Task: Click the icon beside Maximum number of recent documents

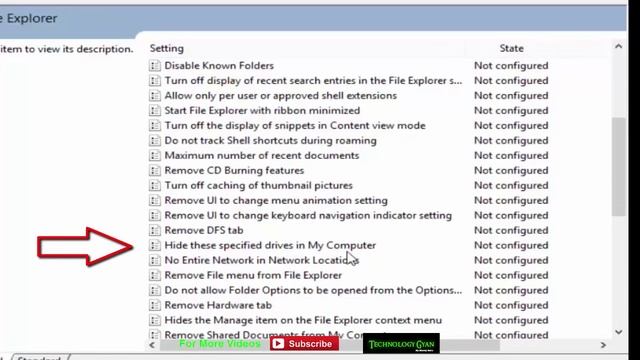Action: click(155, 156)
